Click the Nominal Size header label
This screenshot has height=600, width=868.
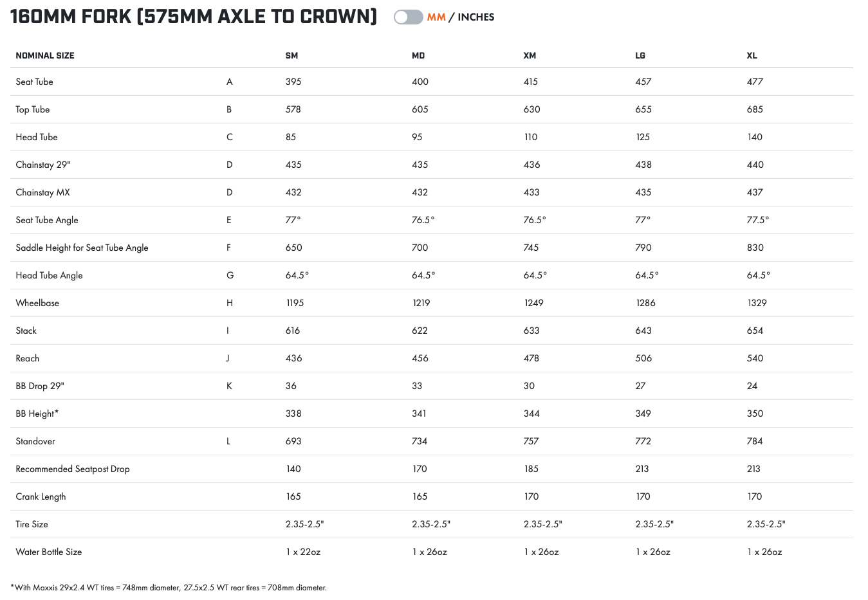[x=45, y=55]
